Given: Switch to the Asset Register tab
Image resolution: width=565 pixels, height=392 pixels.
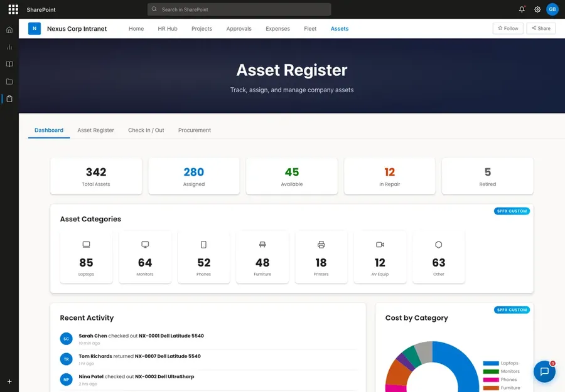Looking at the screenshot, I should [x=95, y=130].
